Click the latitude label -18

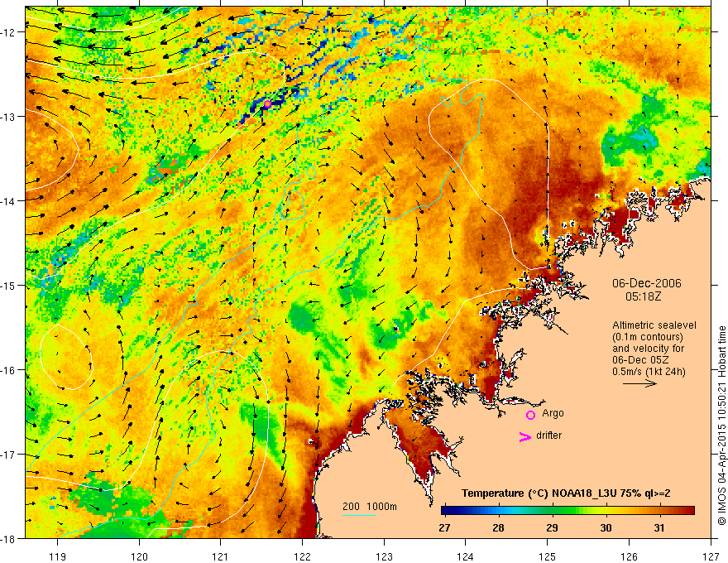tap(9, 539)
